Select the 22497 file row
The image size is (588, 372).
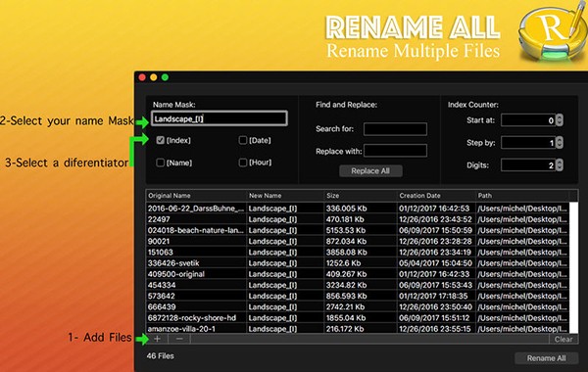358,219
